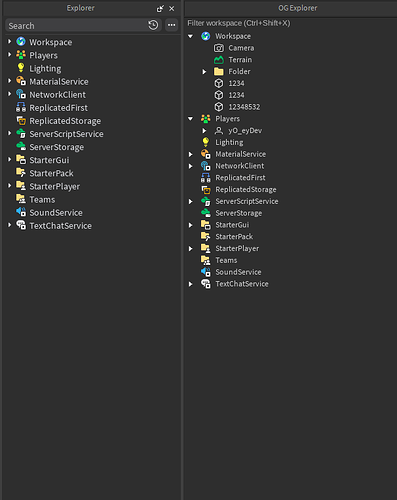Click the Lighting bulb icon in OG Explorer
This screenshot has height=500, width=397.
coord(206,142)
